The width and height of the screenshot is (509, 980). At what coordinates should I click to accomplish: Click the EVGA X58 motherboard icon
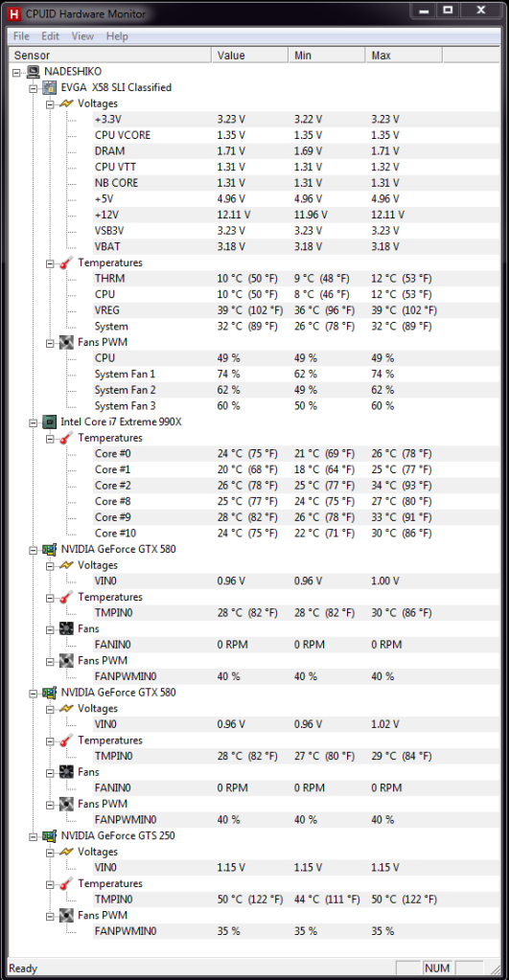(x=50, y=87)
